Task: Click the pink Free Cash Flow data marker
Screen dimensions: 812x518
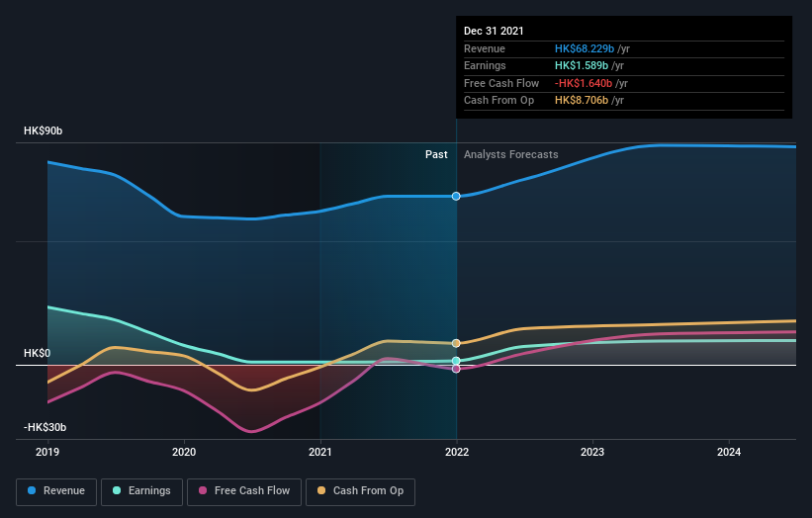Action: 456,369
